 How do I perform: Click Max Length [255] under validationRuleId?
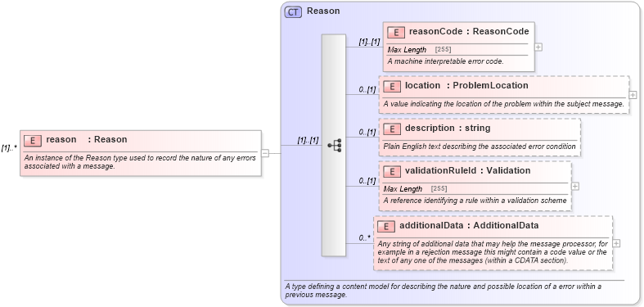415,189
